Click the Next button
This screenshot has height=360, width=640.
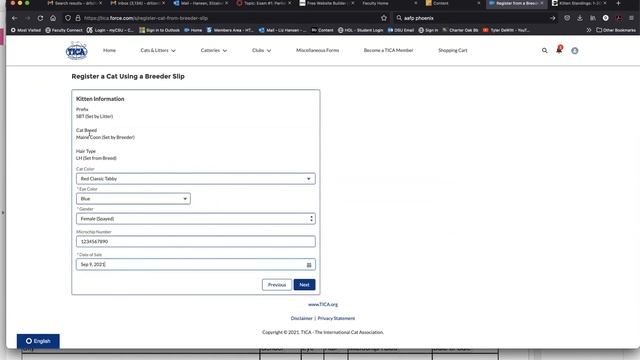coord(304,285)
